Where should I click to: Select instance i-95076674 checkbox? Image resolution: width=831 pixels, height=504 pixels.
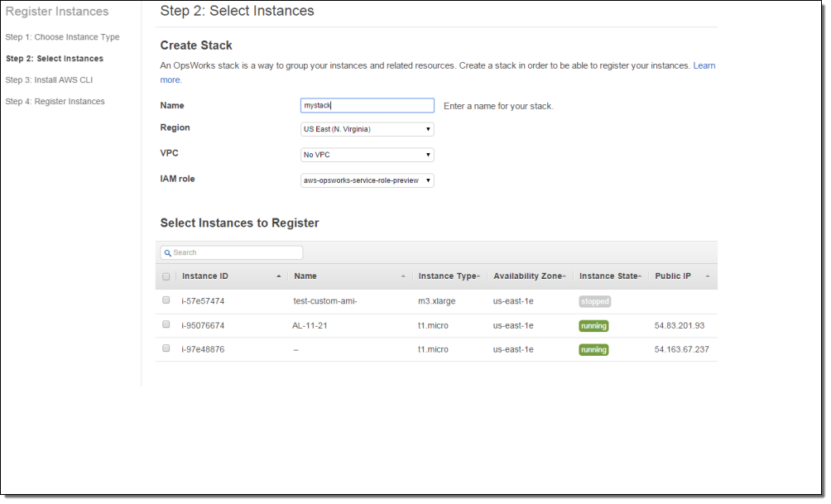pos(166,324)
